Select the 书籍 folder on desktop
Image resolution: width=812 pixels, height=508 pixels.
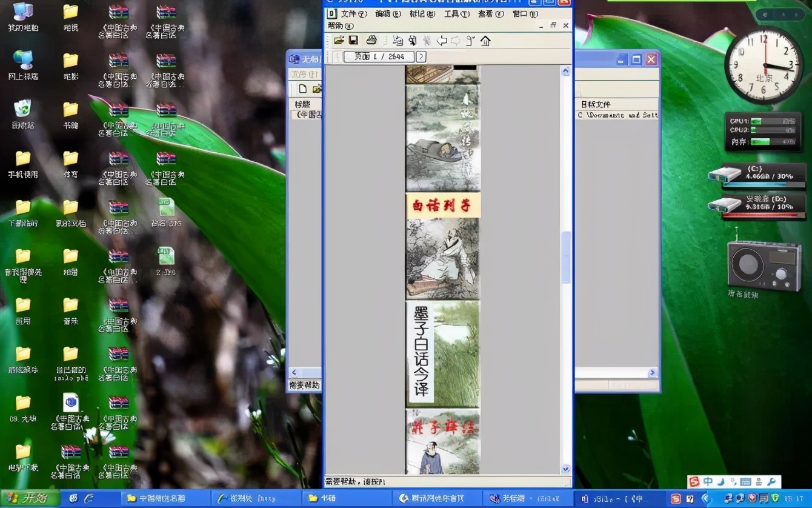click(x=71, y=115)
